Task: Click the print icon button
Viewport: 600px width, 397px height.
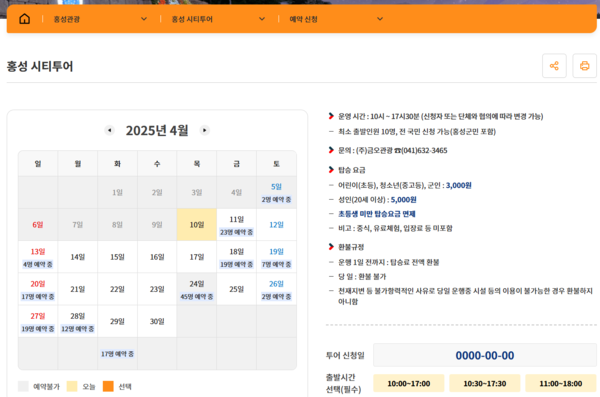Action: [x=584, y=66]
